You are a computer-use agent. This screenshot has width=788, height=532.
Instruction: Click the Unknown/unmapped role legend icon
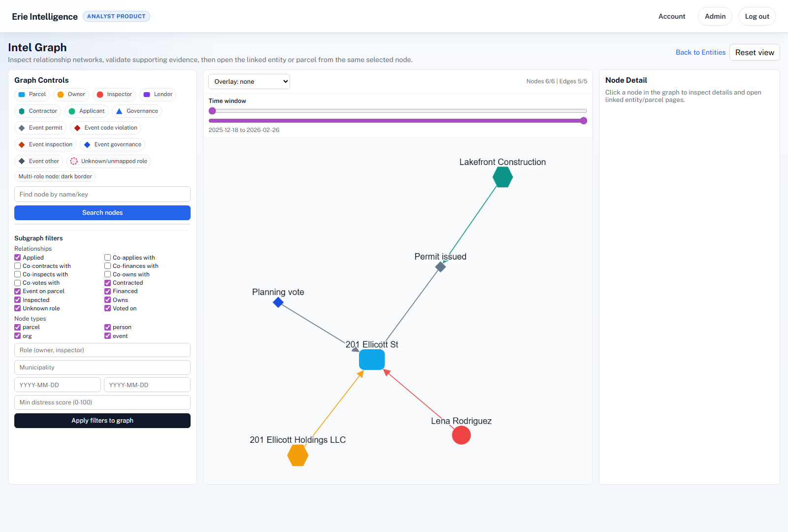(x=74, y=161)
